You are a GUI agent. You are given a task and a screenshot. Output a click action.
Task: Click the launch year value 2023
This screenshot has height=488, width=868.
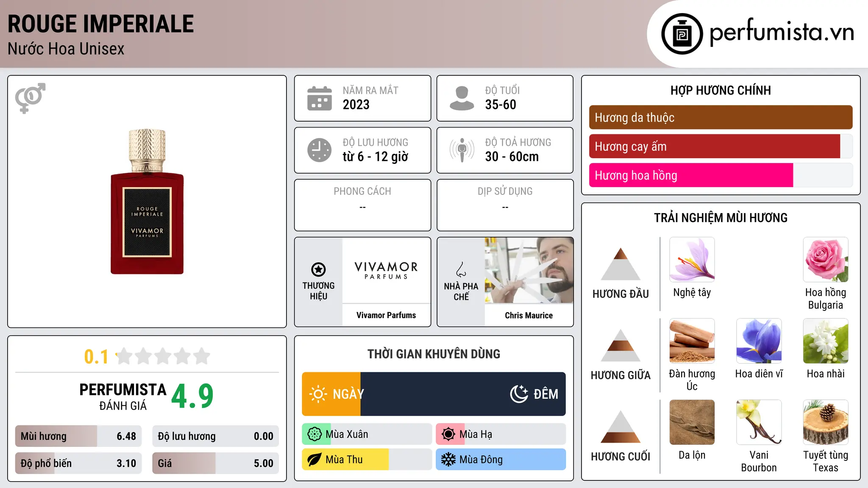tap(356, 105)
